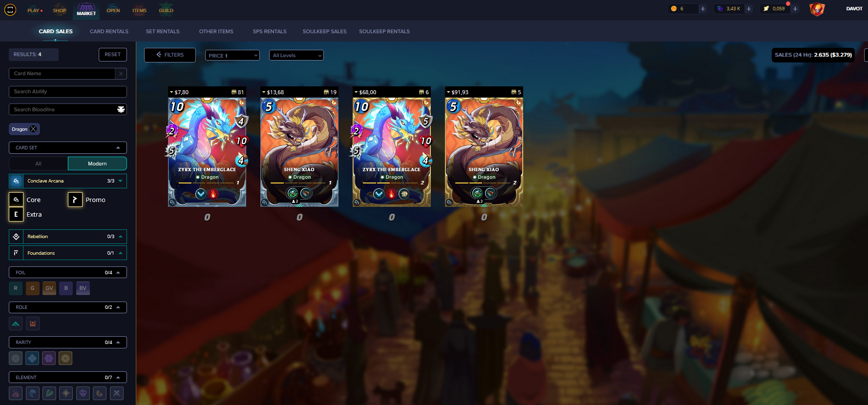Viewport: 868px width, 405px height.
Task: Click the Core card set icon
Action: (16, 200)
